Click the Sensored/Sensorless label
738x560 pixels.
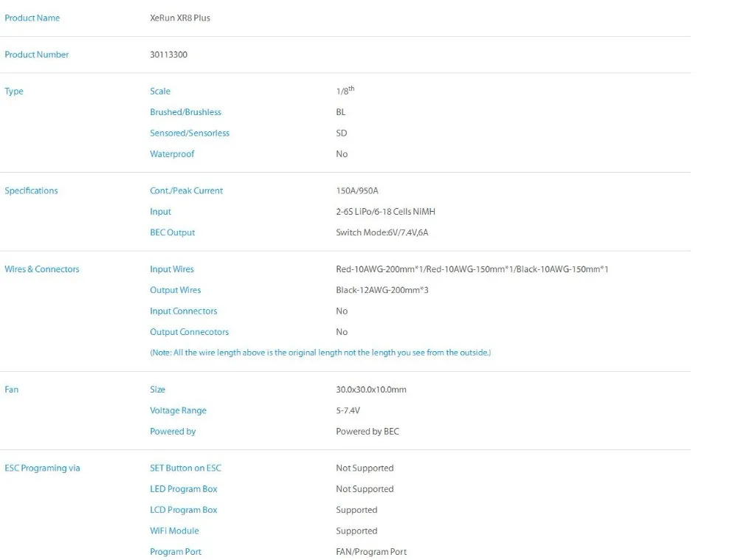pos(190,134)
